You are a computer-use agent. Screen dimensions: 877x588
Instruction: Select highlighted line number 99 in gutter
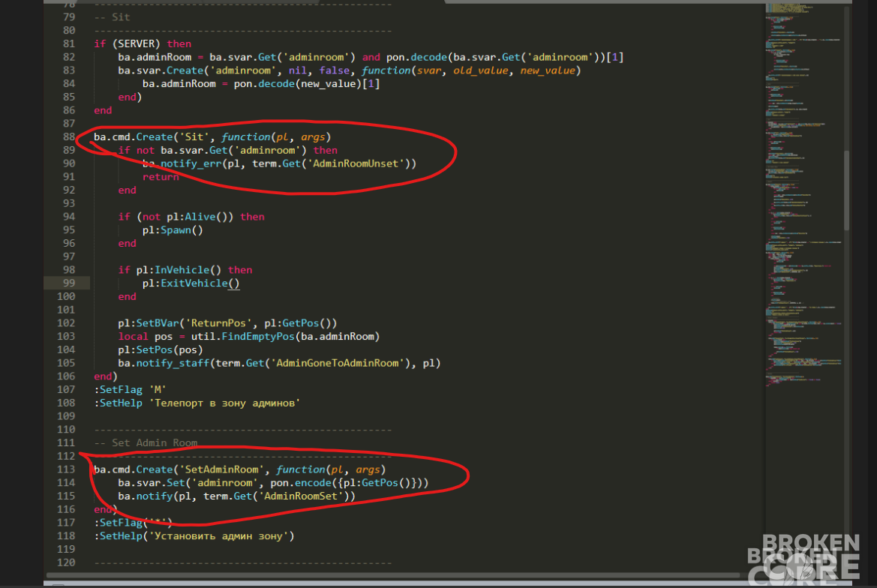[x=68, y=283]
